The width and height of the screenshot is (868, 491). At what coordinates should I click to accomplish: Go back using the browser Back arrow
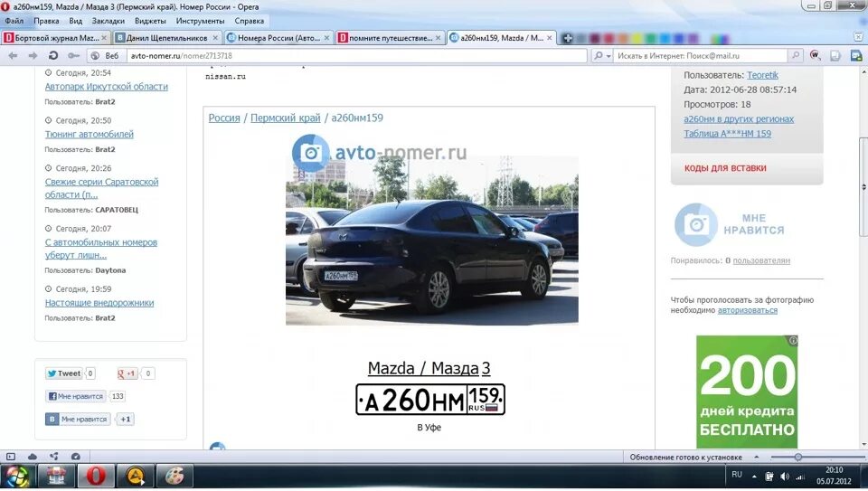[13, 55]
